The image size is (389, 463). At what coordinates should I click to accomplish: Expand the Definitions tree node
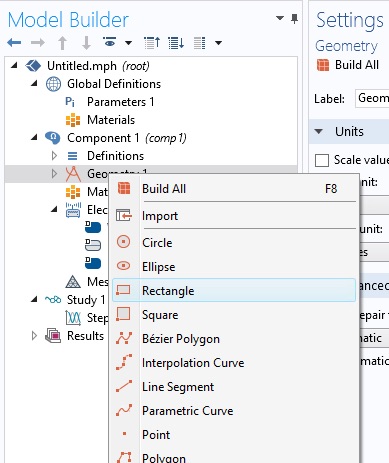[54, 156]
